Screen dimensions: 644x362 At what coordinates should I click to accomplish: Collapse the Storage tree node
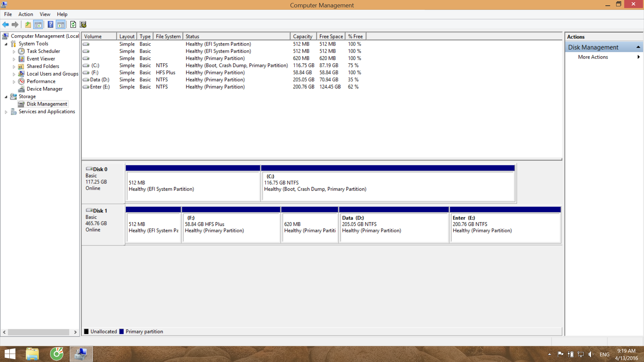click(6, 97)
